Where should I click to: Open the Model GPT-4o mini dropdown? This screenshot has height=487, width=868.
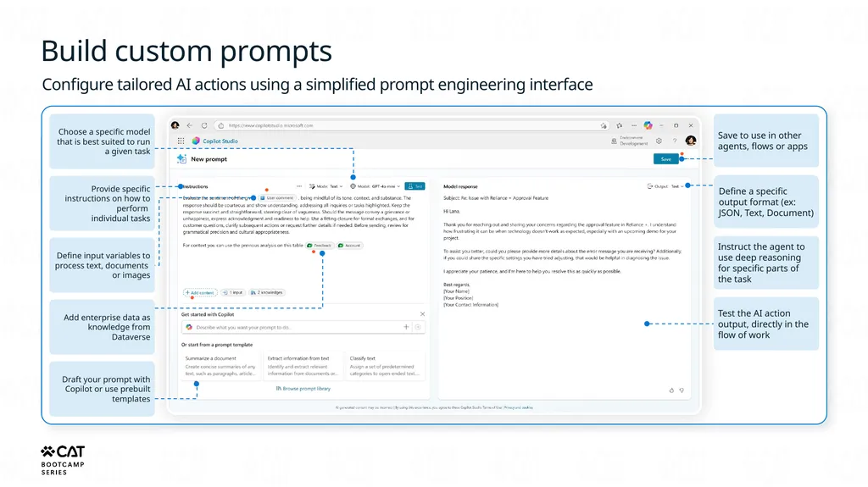pyautogui.click(x=375, y=186)
